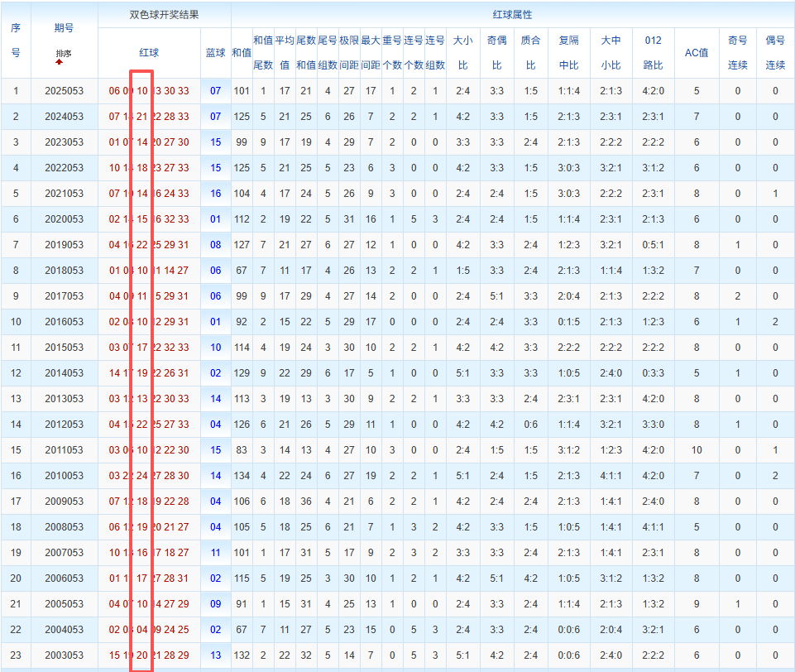Select issue number 2016053
Screen dimensions: 795x672
(64, 322)
